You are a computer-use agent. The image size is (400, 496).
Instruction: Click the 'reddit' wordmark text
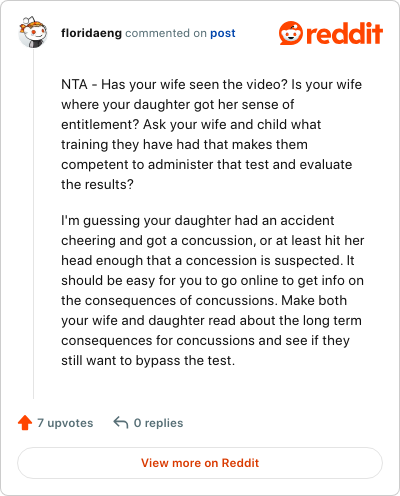(x=344, y=33)
